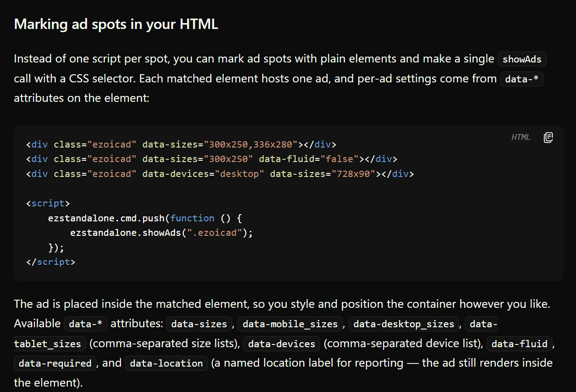The width and height of the screenshot is (576, 392).
Task: Click the 'data-sizes' inline code tag
Action: coord(199,324)
